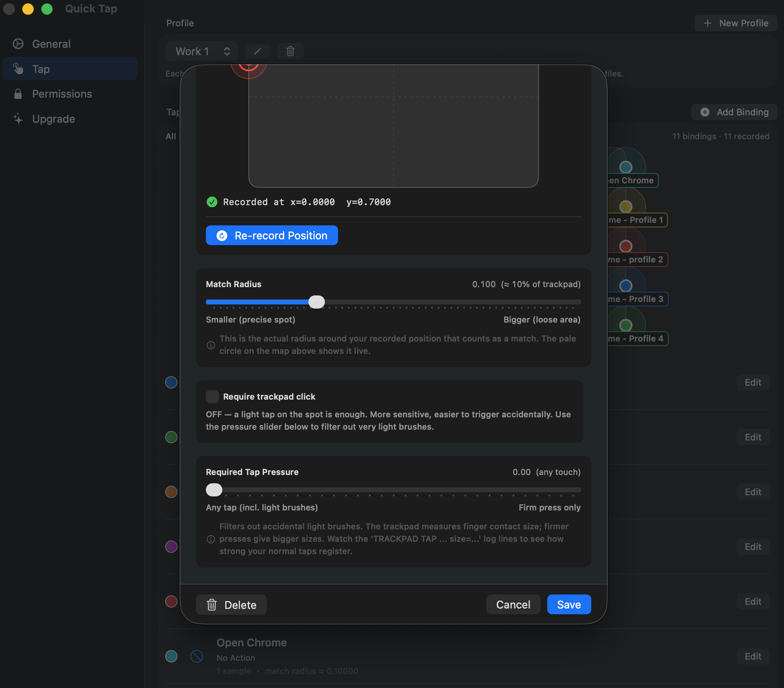Click Re-record Position button
This screenshot has width=784, height=688.
click(x=272, y=235)
